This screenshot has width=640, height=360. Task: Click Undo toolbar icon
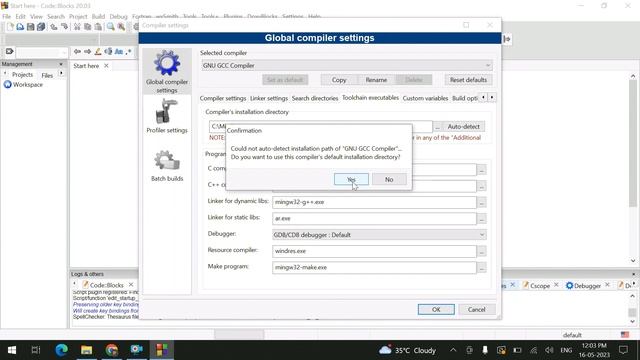(x=54, y=27)
